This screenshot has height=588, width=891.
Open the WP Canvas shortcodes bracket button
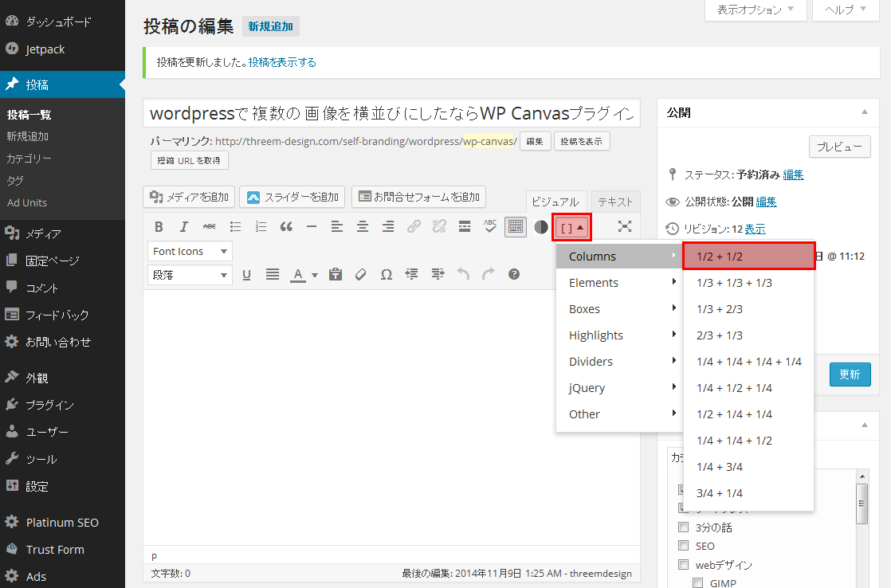571,228
